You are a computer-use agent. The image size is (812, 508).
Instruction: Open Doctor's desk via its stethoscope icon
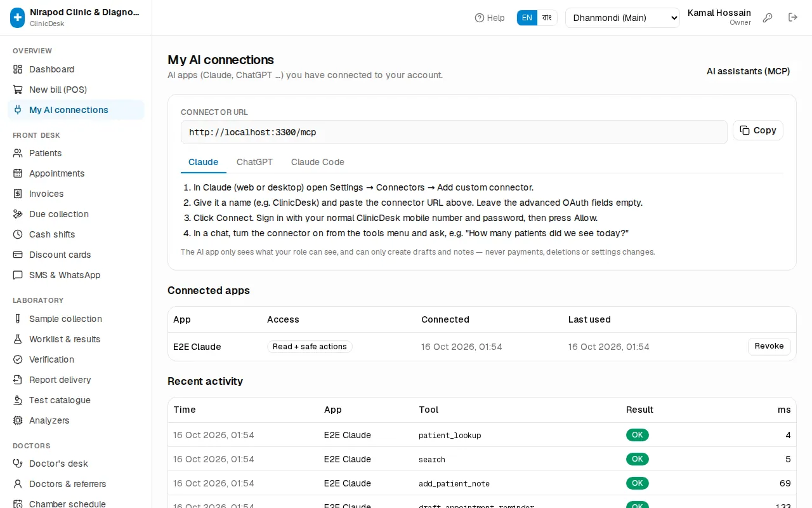tap(18, 464)
